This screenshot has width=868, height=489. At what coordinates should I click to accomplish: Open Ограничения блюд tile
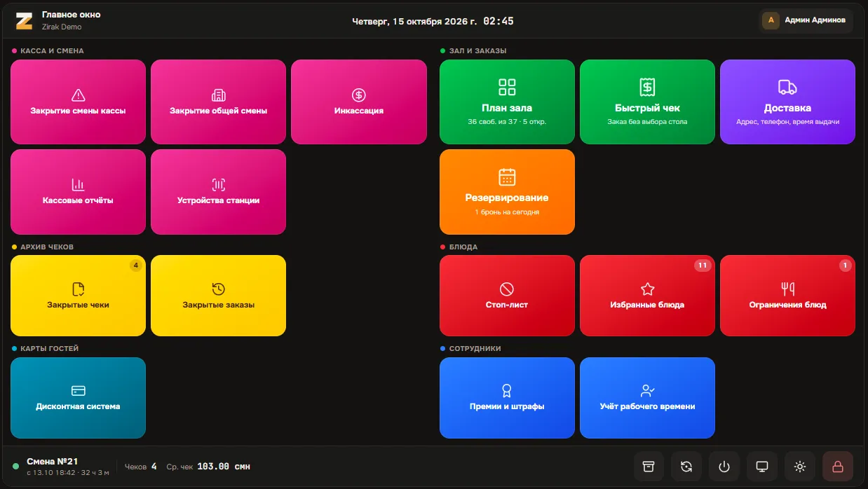[x=787, y=296]
